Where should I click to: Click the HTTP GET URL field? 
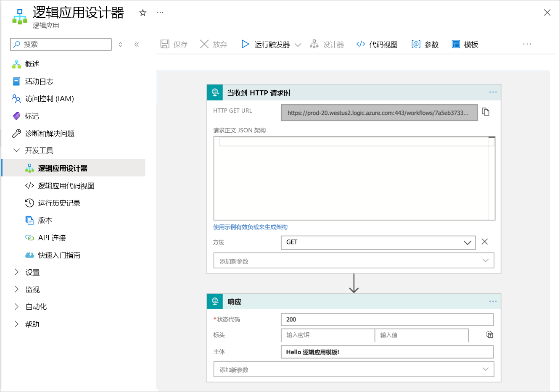[379, 113]
